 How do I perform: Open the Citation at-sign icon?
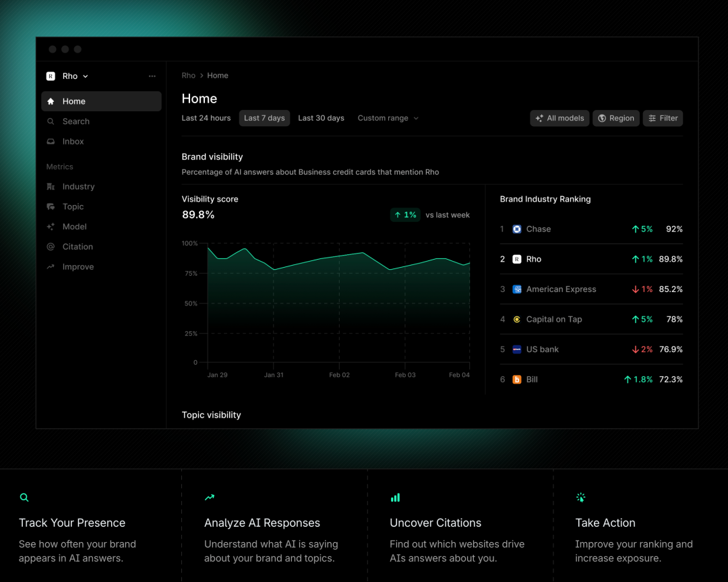[51, 247]
